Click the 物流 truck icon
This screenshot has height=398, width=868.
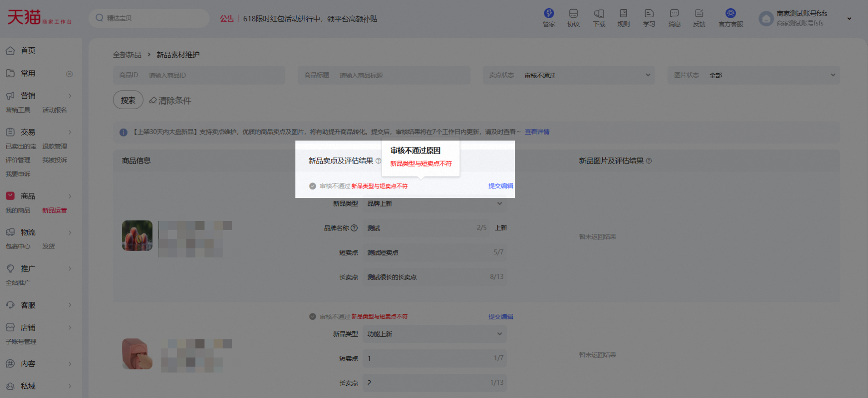(x=10, y=232)
